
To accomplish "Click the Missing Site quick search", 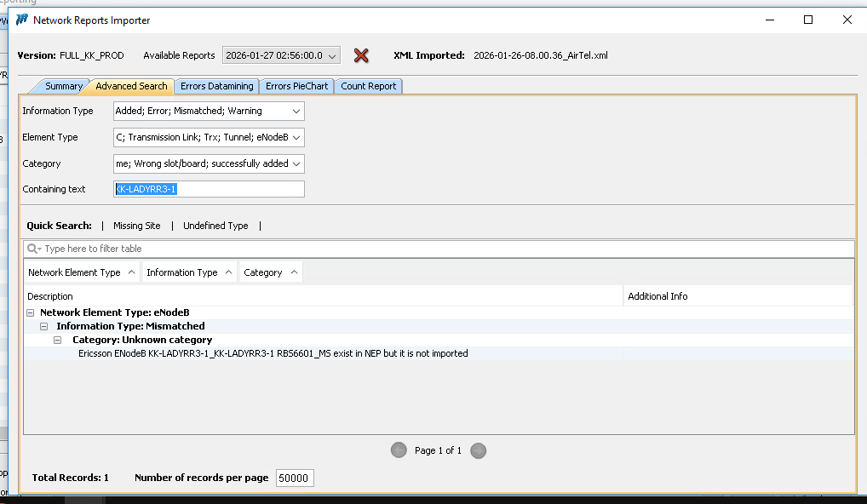I will 136,226.
